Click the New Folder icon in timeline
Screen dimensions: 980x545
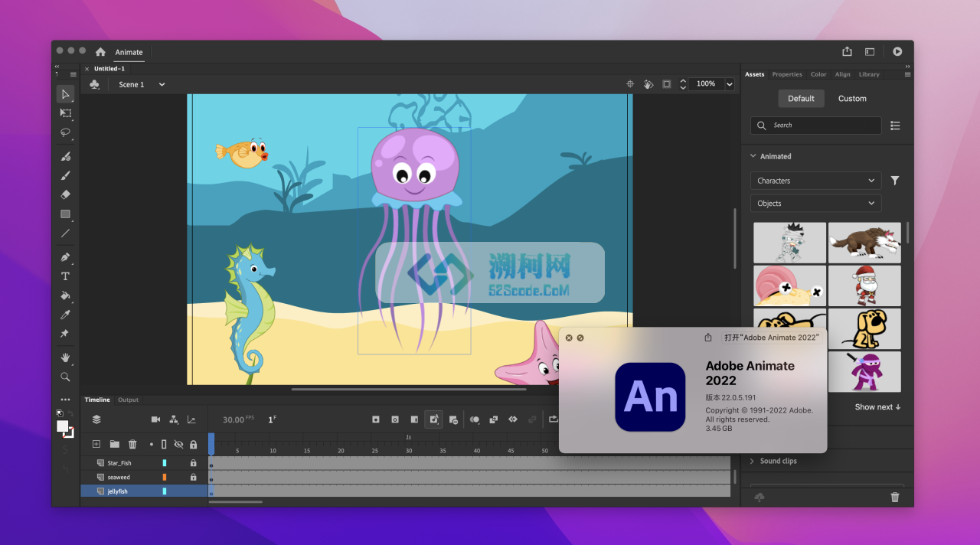(114, 444)
